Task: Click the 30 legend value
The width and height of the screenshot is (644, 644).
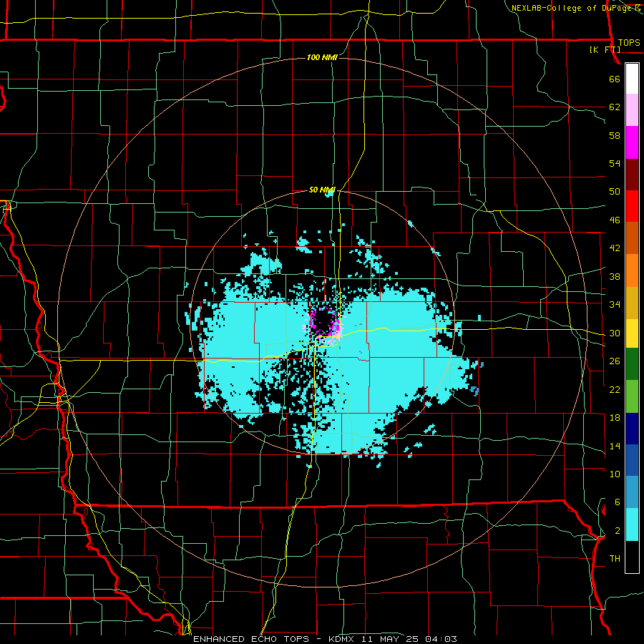Action: (x=615, y=333)
